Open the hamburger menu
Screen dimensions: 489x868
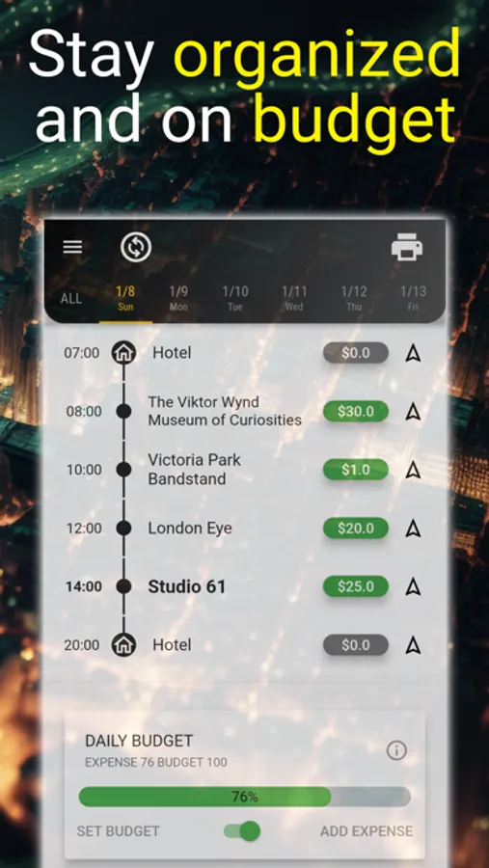point(72,247)
